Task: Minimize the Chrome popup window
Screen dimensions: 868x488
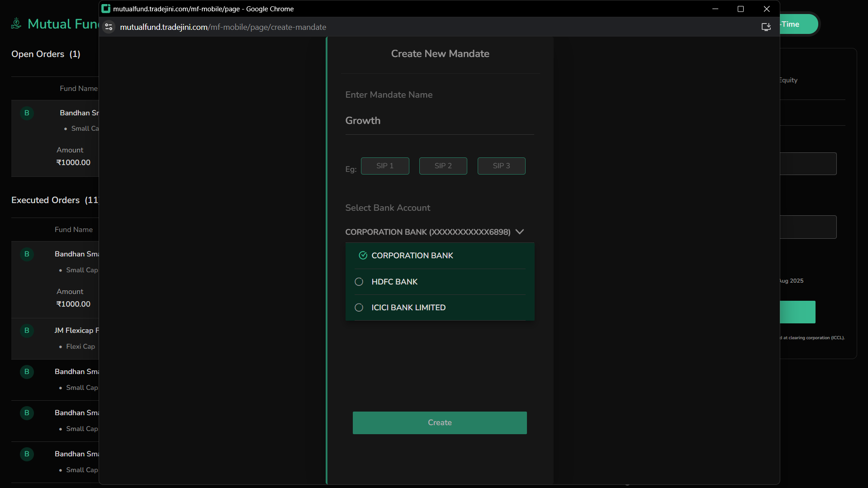Action: click(x=715, y=9)
